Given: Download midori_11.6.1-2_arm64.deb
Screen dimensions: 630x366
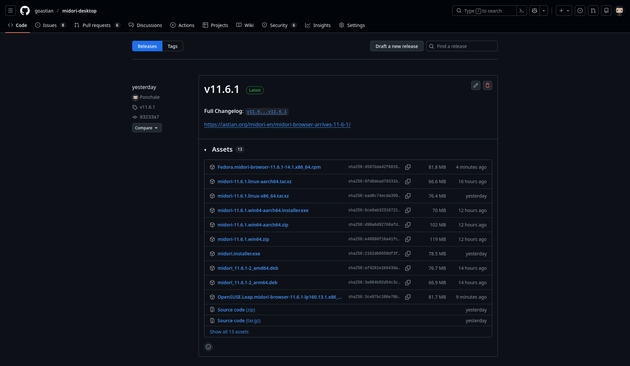Looking at the screenshot, I should tap(248, 283).
